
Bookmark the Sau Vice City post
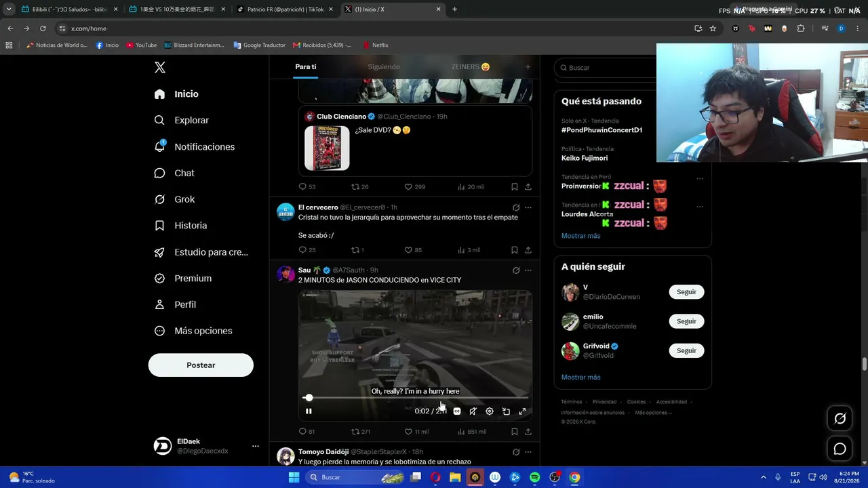coord(514,432)
